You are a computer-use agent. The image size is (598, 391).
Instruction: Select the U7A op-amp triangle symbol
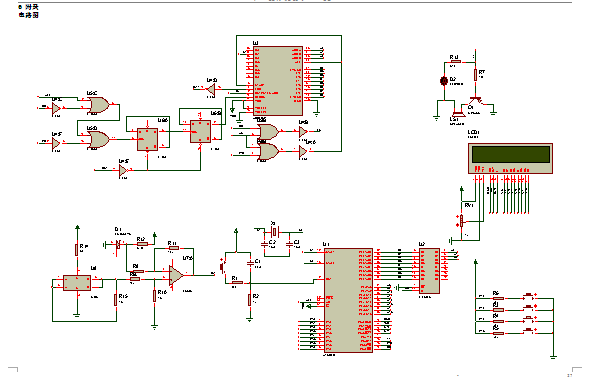pyautogui.click(x=176, y=275)
